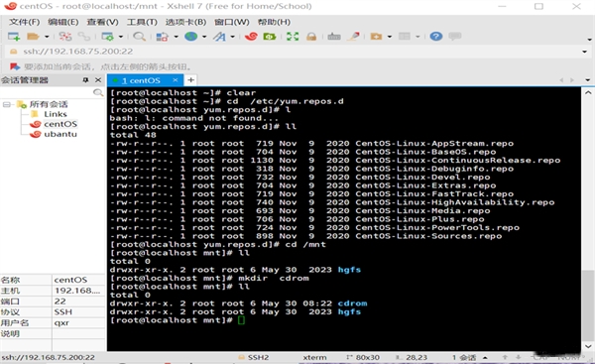
Task: Open dropdown beside print/transfer icon
Action: pos(176,37)
